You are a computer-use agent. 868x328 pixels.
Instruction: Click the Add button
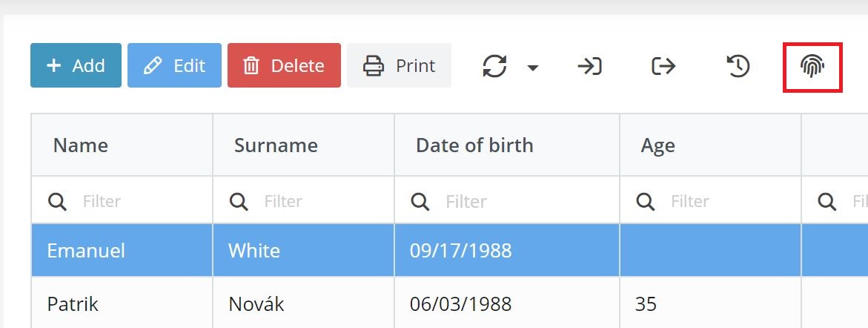click(x=76, y=65)
